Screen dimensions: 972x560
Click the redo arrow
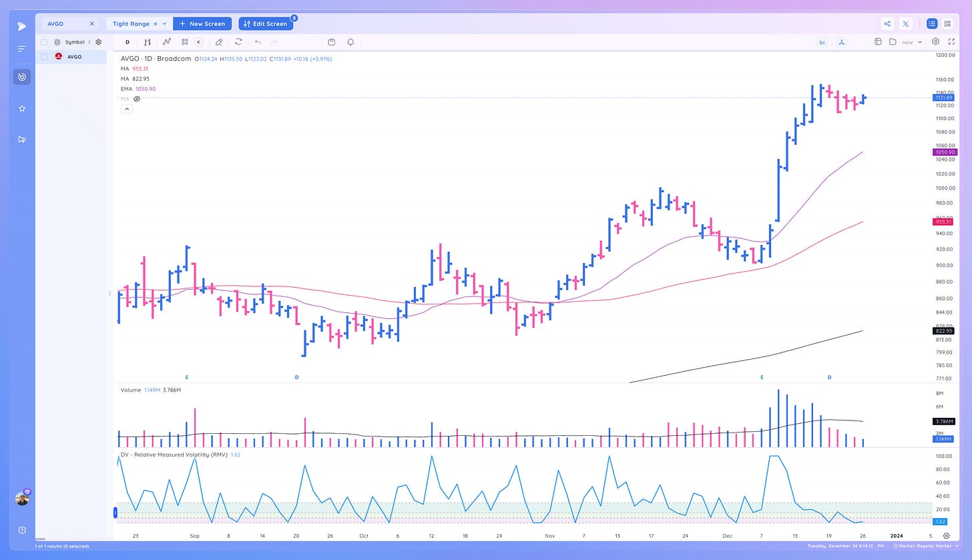pos(274,42)
